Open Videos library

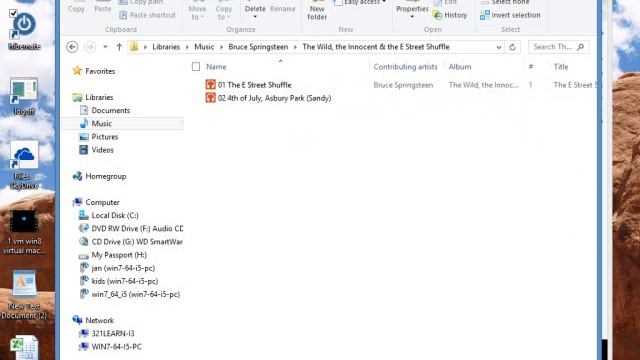point(102,150)
